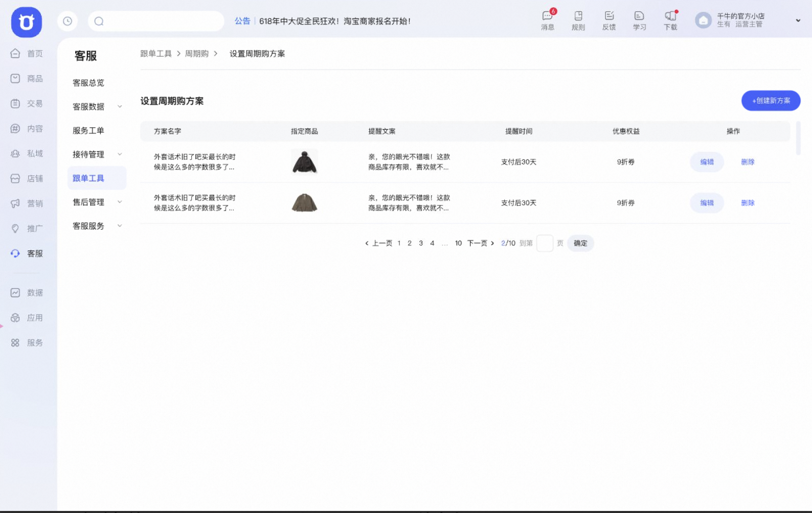The height and width of the screenshot is (513, 812).
Task: Open the history clock icon
Action: pos(67,21)
